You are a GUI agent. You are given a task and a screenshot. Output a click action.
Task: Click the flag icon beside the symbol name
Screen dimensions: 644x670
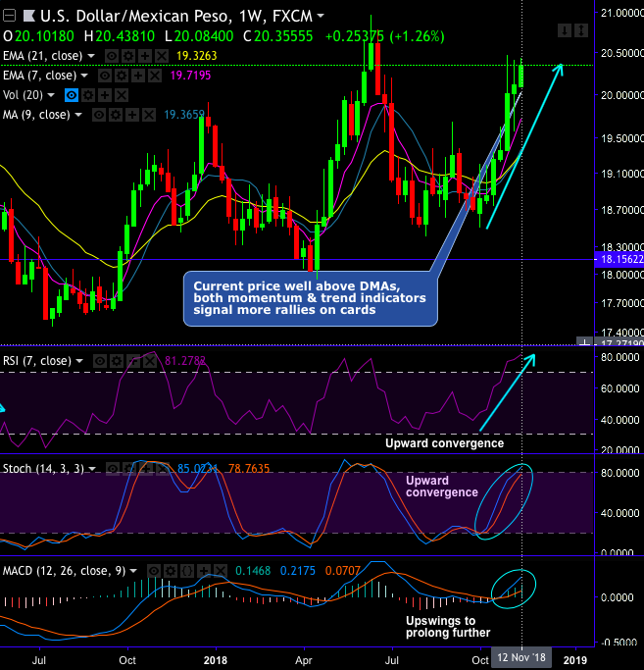point(25,17)
